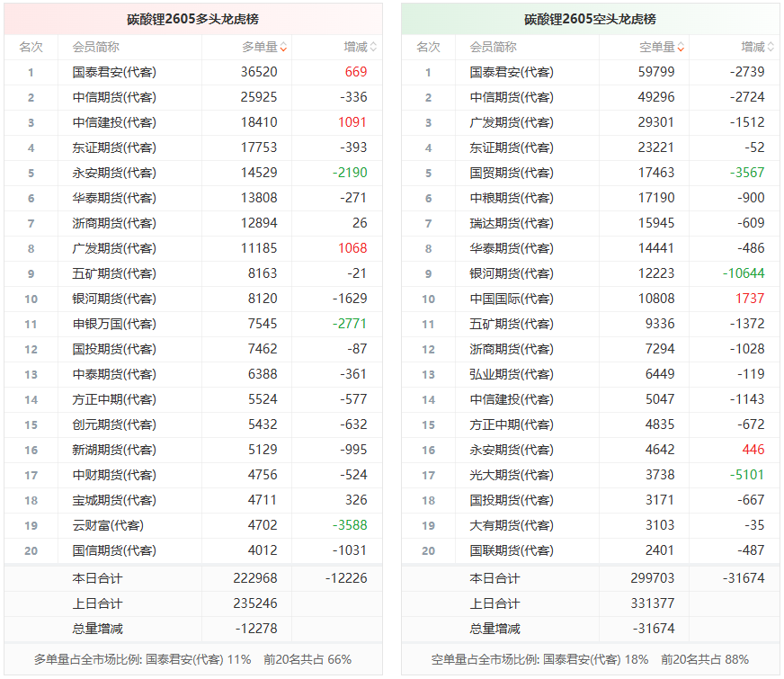Screen dimensions: 784x679
Task: Sort long table by 多单量 arrow icon
Action: [283, 48]
